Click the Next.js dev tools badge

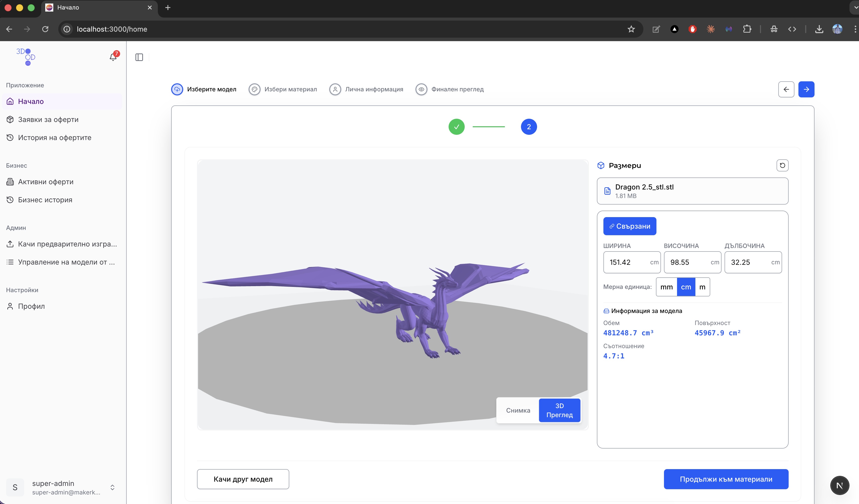[839, 485]
